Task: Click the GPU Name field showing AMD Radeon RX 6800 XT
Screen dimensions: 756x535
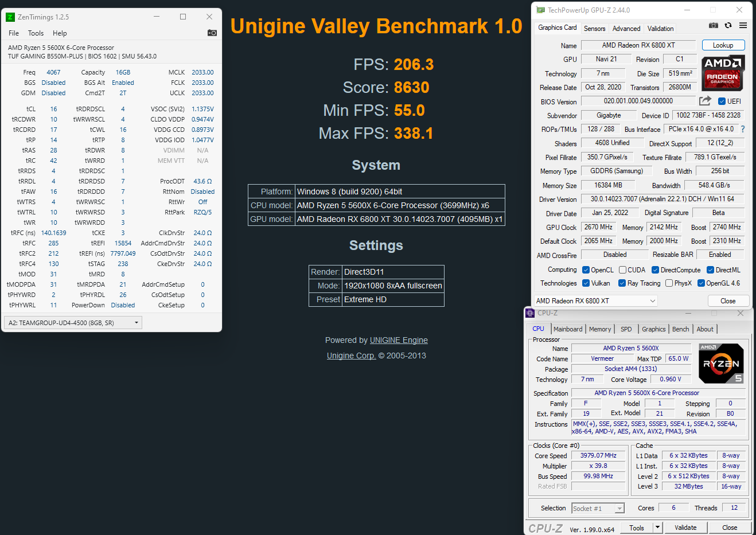Action: click(x=638, y=45)
